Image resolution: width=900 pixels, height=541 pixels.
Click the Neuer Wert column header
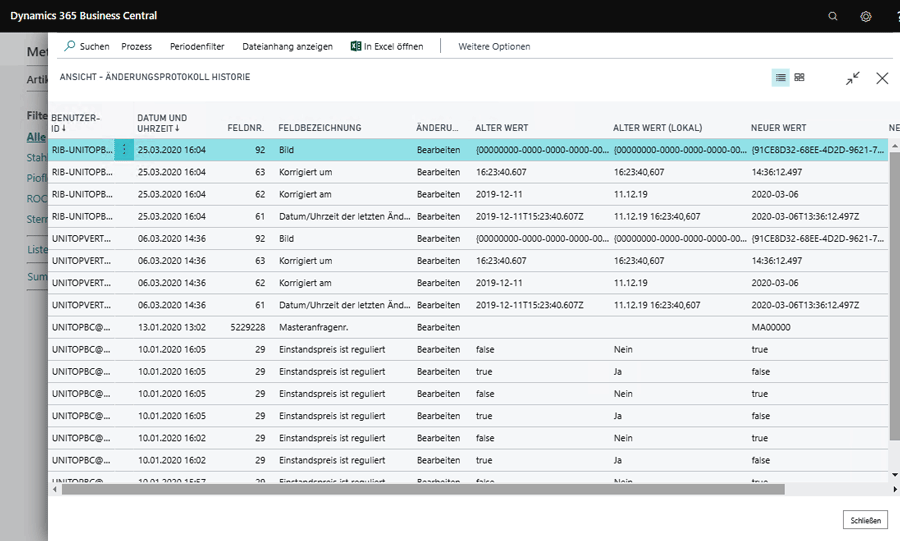pos(778,128)
